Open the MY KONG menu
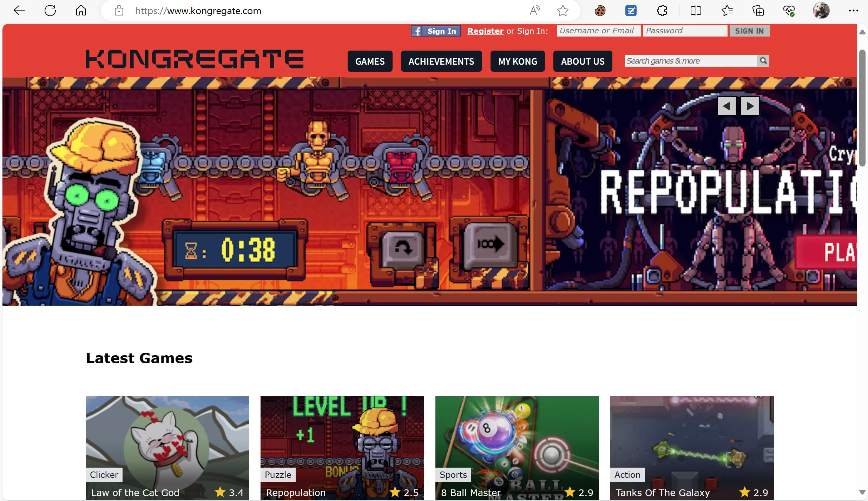The height and width of the screenshot is (501, 868). 518,61
